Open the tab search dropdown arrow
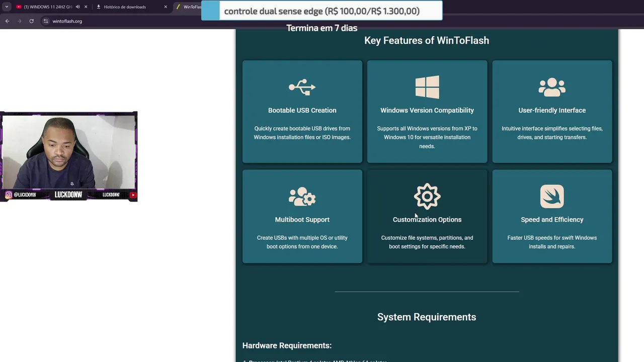 7,7
